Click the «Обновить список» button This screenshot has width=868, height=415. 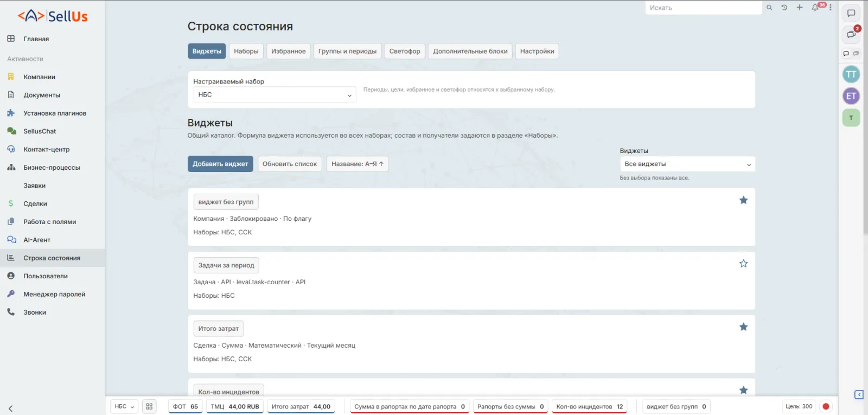pos(290,164)
